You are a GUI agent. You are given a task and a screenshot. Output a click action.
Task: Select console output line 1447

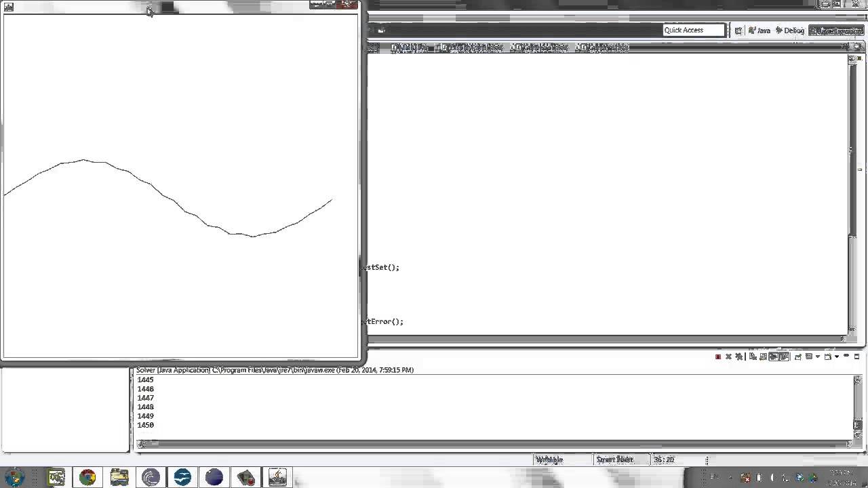tap(145, 398)
